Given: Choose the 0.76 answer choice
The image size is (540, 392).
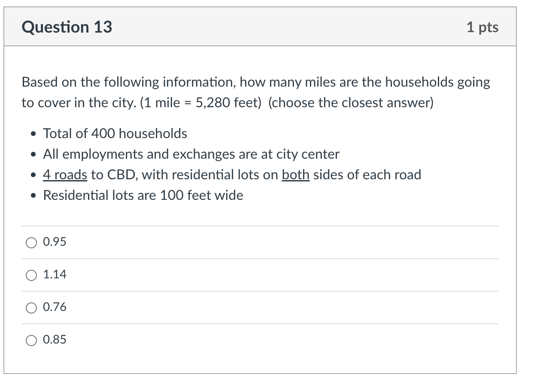Looking at the screenshot, I should tap(30, 308).
